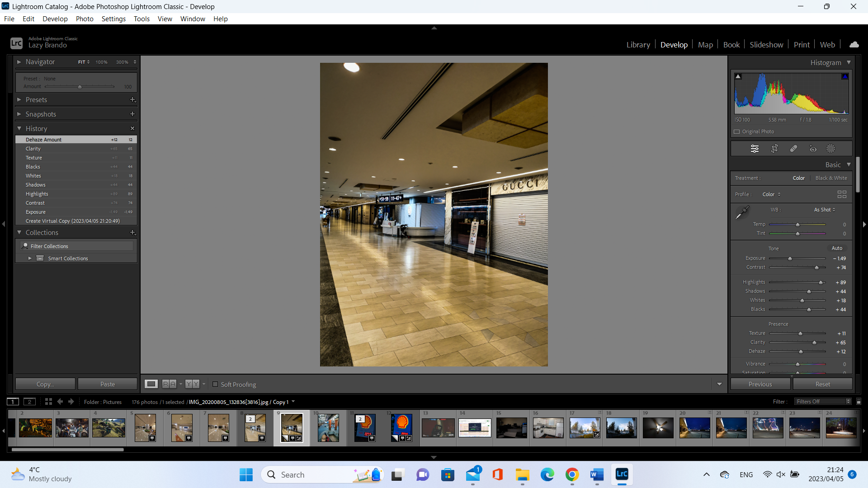Screen dimensions: 868x488
Task: Click the cloud sync status icon
Action: (854, 45)
